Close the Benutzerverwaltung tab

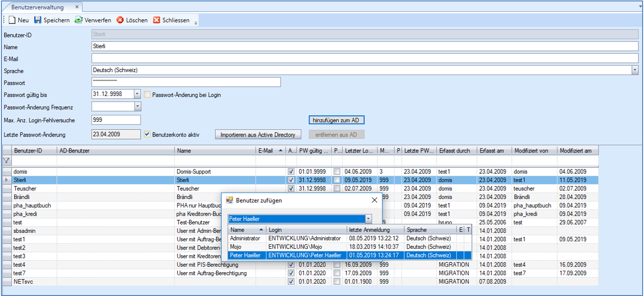[x=77, y=7]
